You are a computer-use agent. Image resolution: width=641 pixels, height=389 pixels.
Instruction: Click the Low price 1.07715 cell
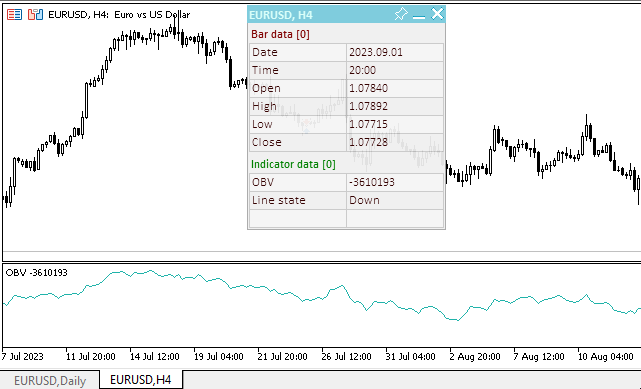click(x=395, y=124)
